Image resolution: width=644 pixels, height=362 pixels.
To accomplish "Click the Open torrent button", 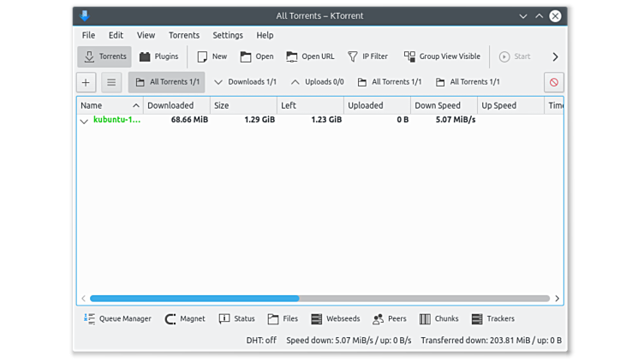I will click(257, 56).
